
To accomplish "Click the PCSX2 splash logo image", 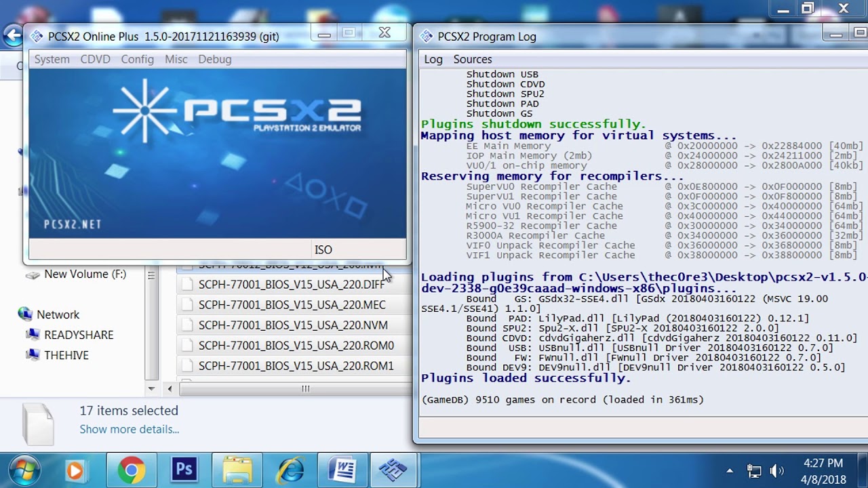I will click(x=217, y=153).
